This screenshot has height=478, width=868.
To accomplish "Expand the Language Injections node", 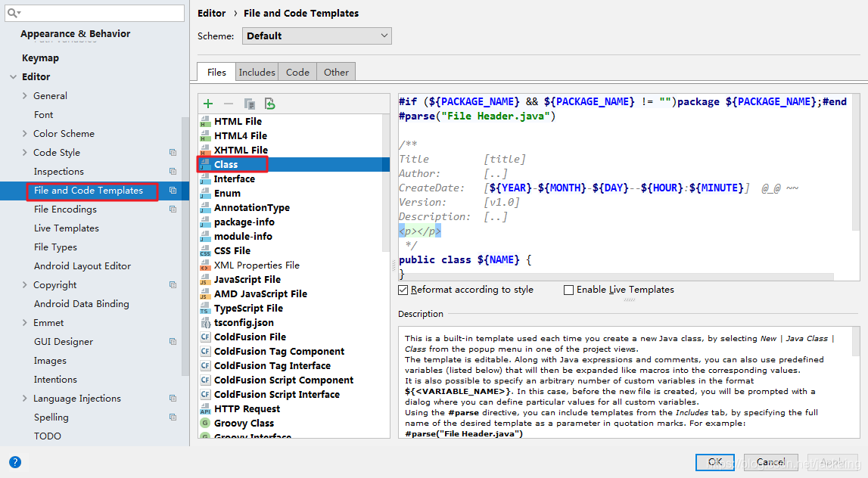I will [x=24, y=399].
